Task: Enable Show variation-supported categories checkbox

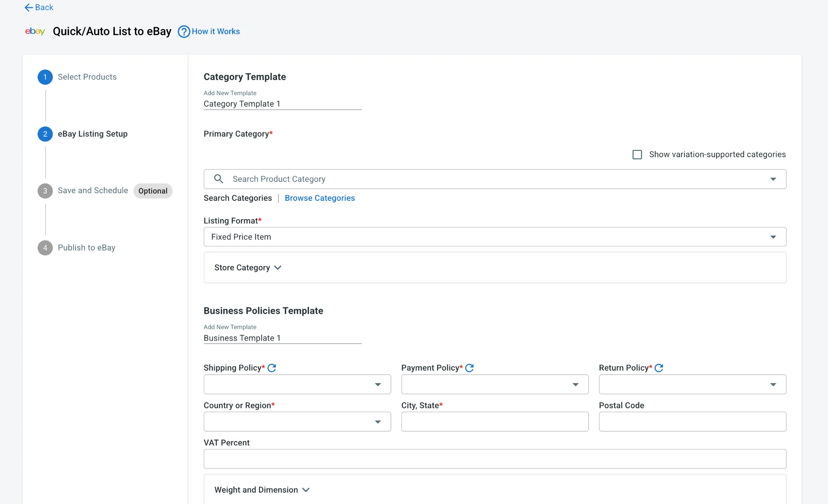Action: [x=637, y=154]
